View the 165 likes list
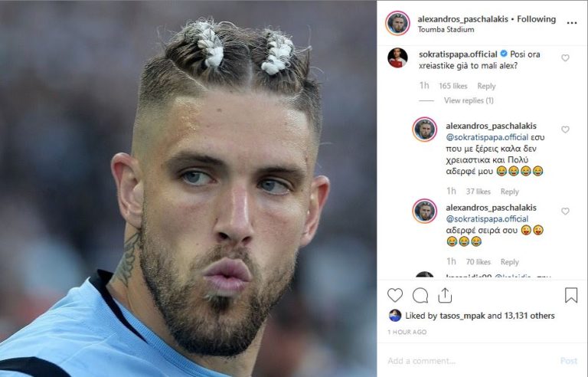Screen dimensions: 588x377 453,86
